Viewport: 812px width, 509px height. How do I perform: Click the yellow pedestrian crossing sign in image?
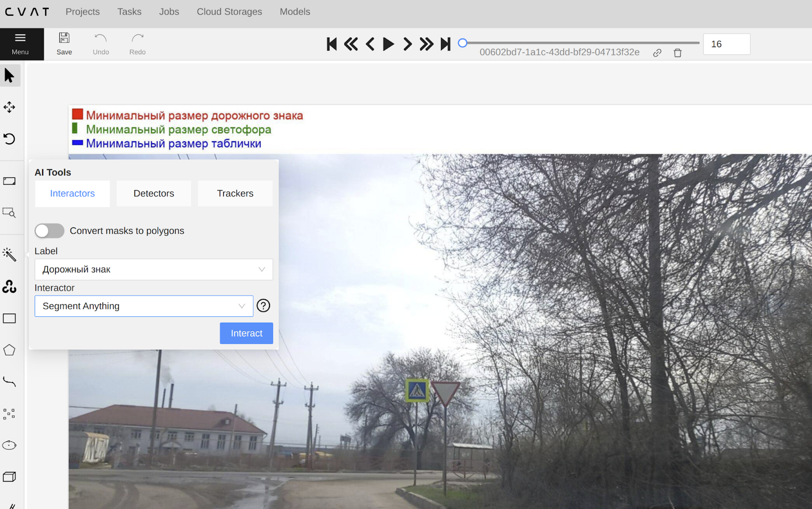pyautogui.click(x=417, y=391)
